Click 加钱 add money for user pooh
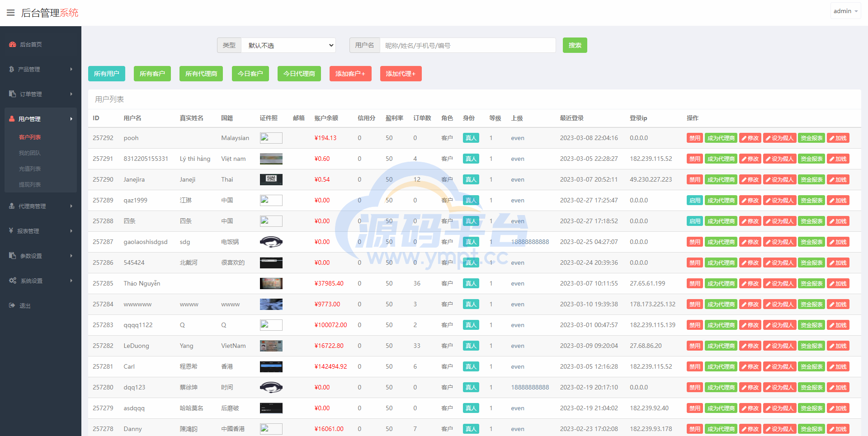 pyautogui.click(x=838, y=138)
